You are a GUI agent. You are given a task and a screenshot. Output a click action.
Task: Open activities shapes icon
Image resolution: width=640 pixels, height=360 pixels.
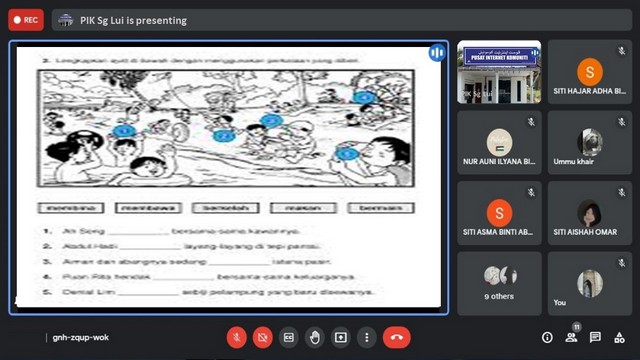pyautogui.click(x=619, y=338)
